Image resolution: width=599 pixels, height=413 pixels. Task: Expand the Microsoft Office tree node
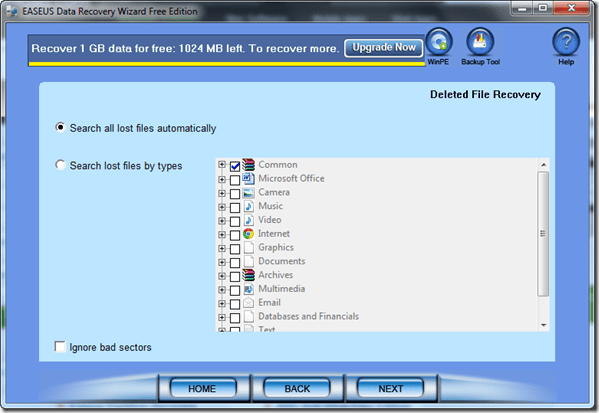click(222, 179)
